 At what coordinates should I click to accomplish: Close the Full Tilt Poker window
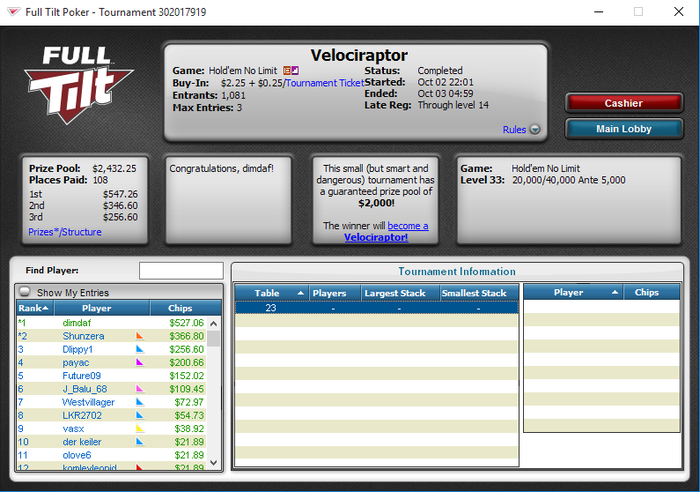[679, 12]
